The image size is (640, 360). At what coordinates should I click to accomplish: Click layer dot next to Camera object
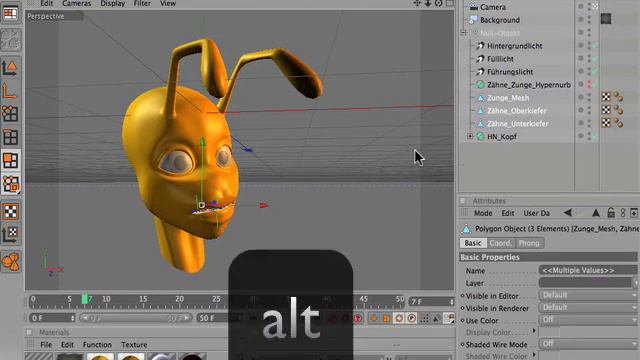(580, 7)
